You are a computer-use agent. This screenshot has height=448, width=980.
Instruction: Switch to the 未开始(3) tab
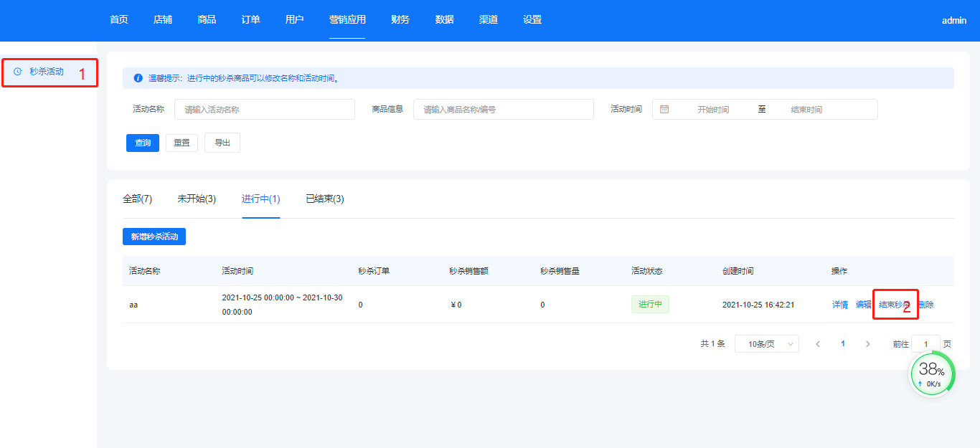point(197,199)
